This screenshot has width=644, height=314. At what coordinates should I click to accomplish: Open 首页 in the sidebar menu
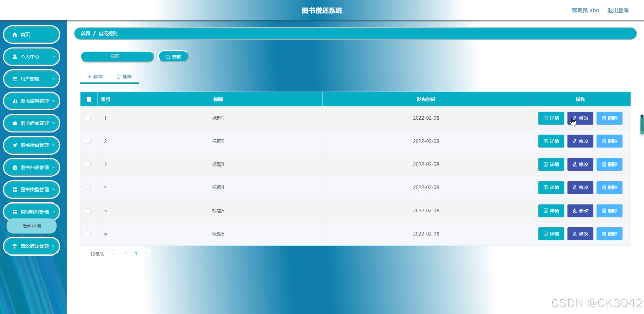pyautogui.click(x=31, y=35)
